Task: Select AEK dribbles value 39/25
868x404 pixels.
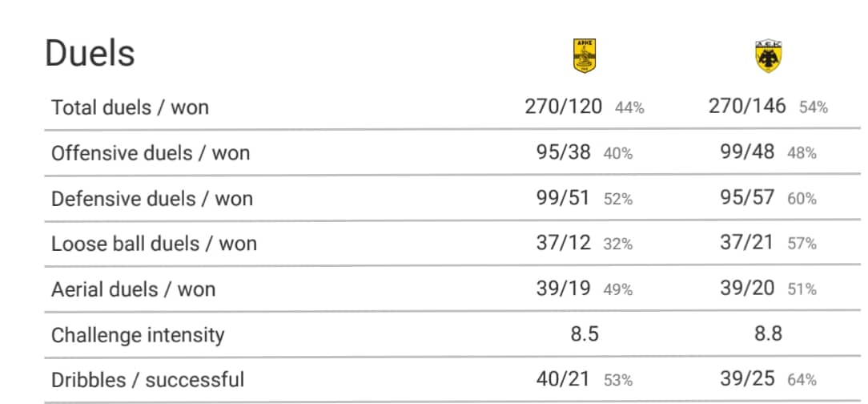Action: [x=747, y=380]
